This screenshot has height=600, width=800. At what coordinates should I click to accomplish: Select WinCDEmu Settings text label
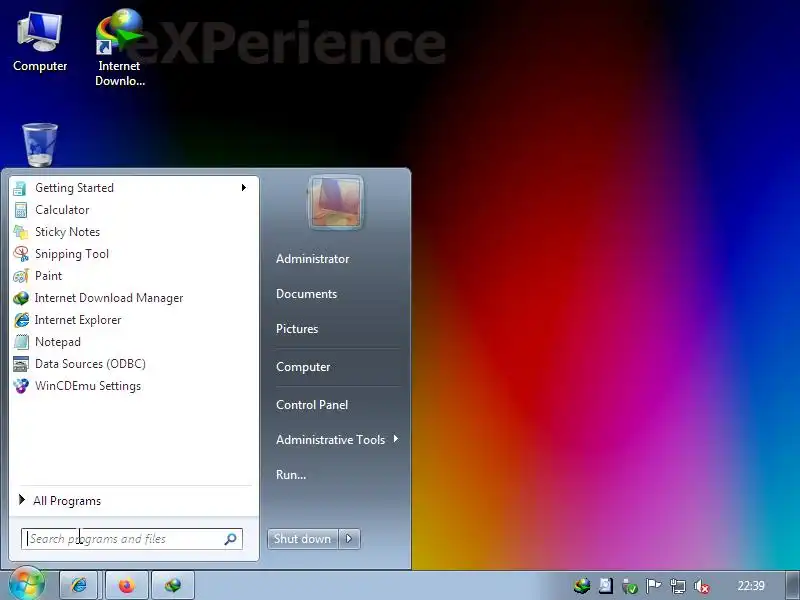88,386
